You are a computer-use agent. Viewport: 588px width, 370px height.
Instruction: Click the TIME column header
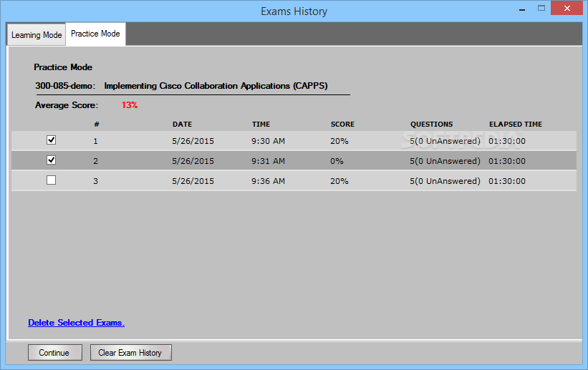tap(261, 124)
